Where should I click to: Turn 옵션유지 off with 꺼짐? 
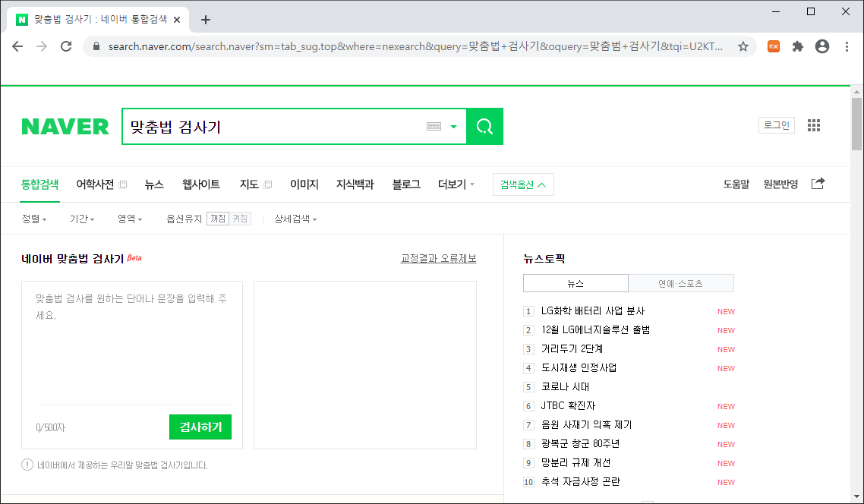(x=218, y=219)
